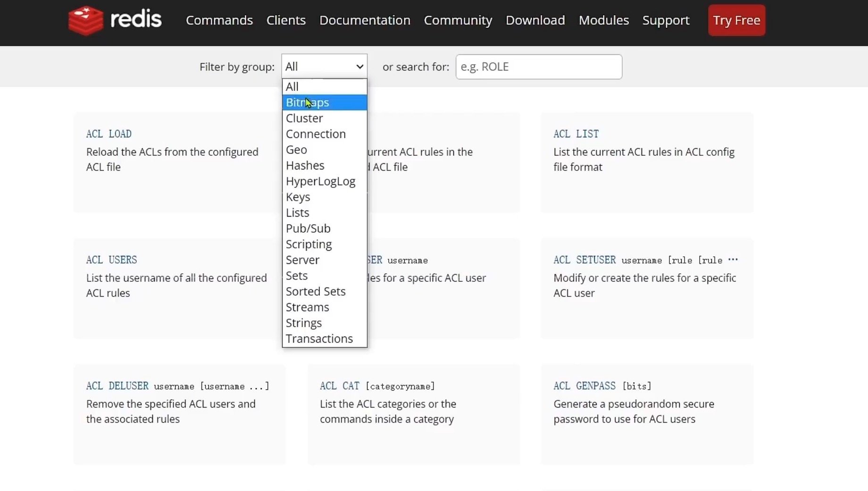Click 'Generate a pseudorandom secure password' text
Image resolution: width=868 pixels, height=491 pixels.
[x=634, y=412]
